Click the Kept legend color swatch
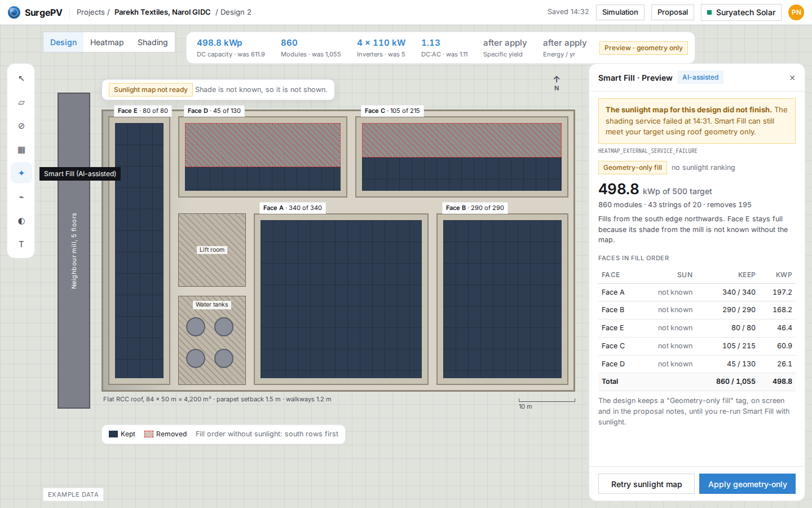812x508 pixels. [x=113, y=434]
